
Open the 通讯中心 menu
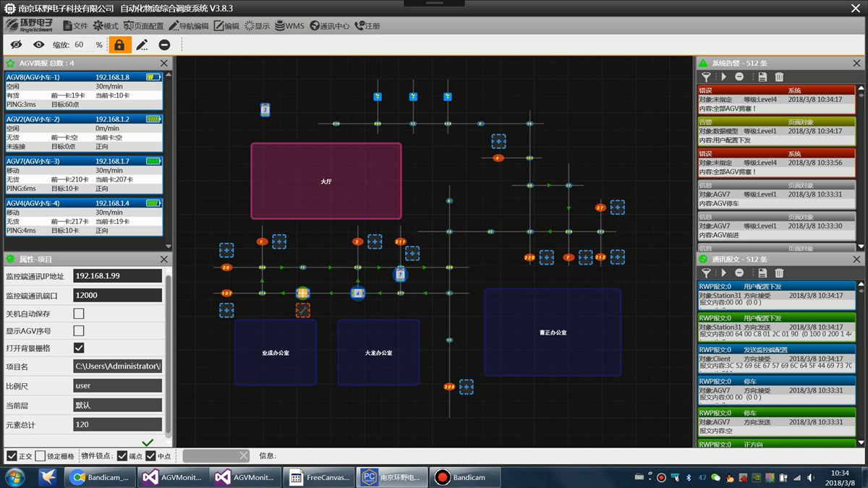pos(330,26)
